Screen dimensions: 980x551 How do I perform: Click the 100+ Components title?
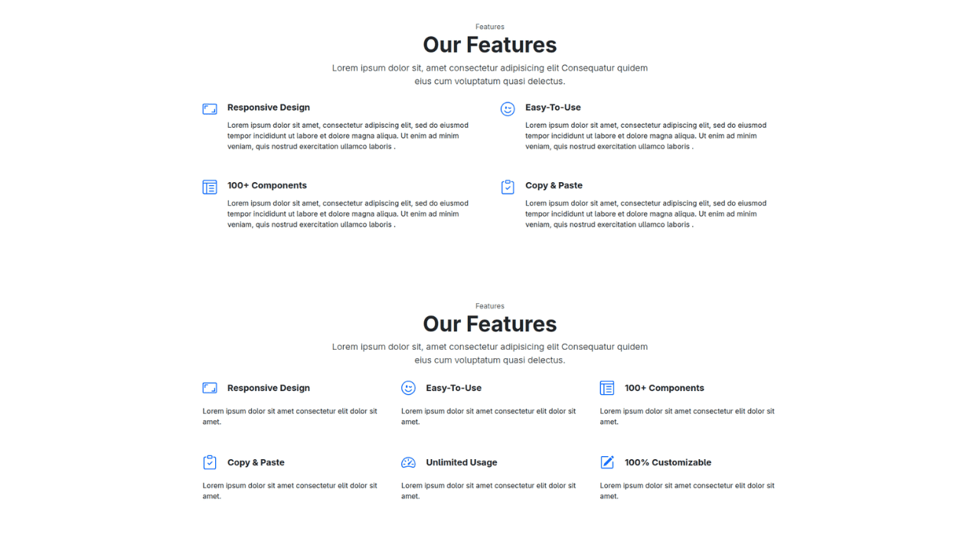coord(266,185)
